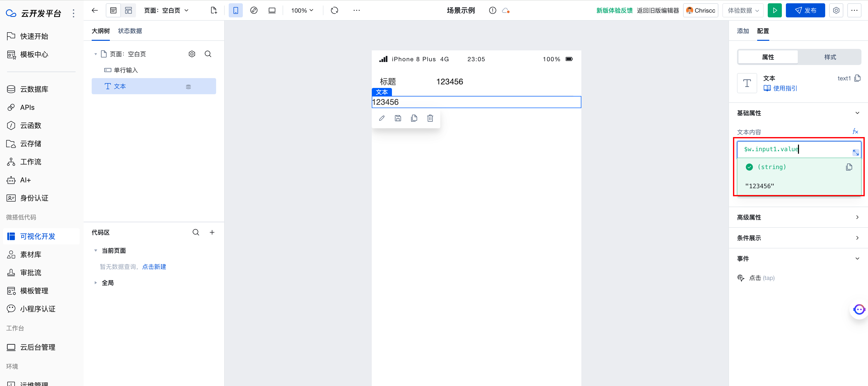Click the history refresh icon in toolbar
The height and width of the screenshot is (386, 868).
pyautogui.click(x=334, y=10)
